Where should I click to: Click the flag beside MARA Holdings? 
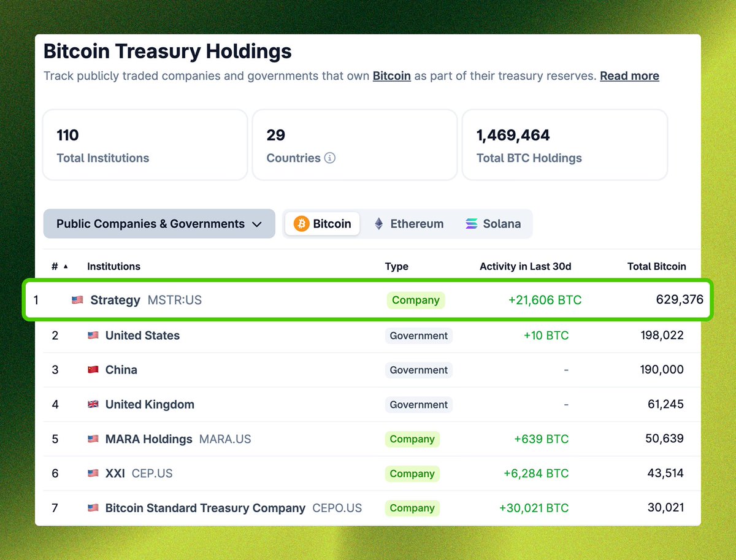pos(93,439)
